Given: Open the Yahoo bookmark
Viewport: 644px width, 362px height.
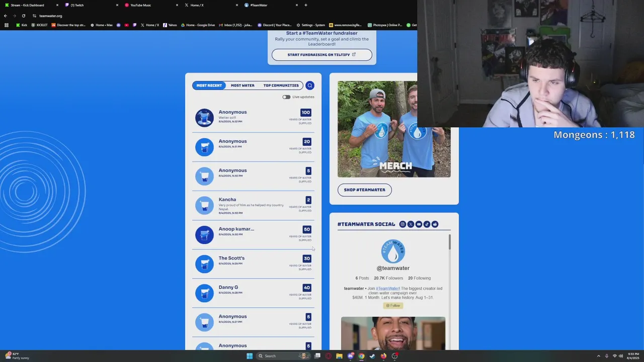Looking at the screenshot, I should click(170, 25).
